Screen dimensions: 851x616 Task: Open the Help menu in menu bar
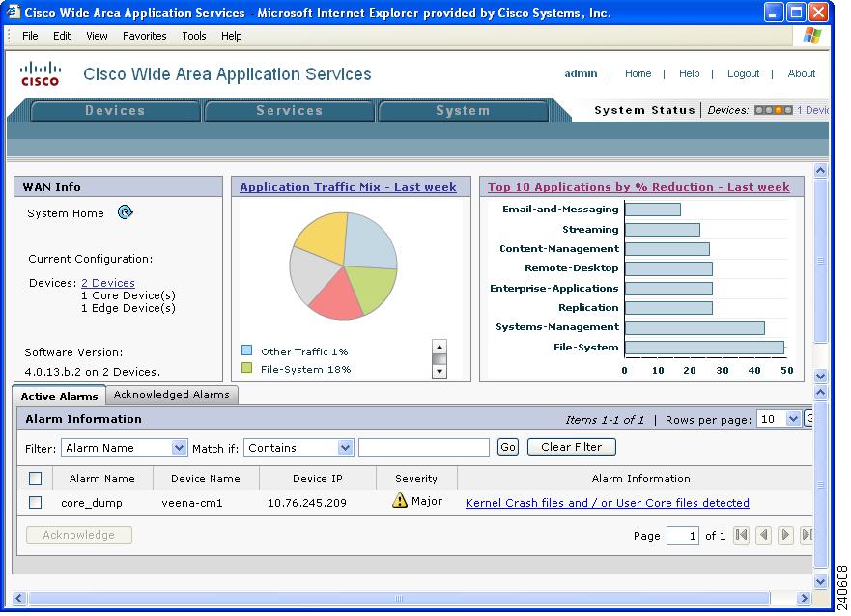pos(231,36)
